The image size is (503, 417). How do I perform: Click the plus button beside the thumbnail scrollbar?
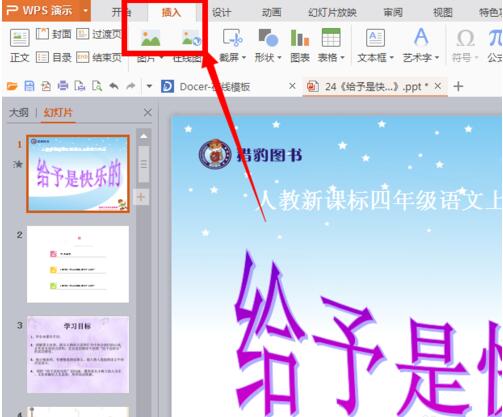click(x=141, y=197)
